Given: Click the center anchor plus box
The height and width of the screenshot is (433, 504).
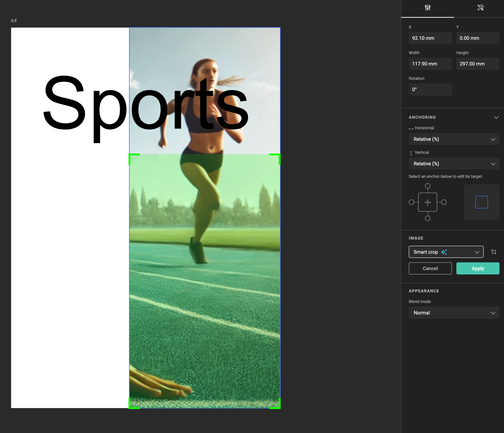Looking at the screenshot, I should (x=427, y=202).
